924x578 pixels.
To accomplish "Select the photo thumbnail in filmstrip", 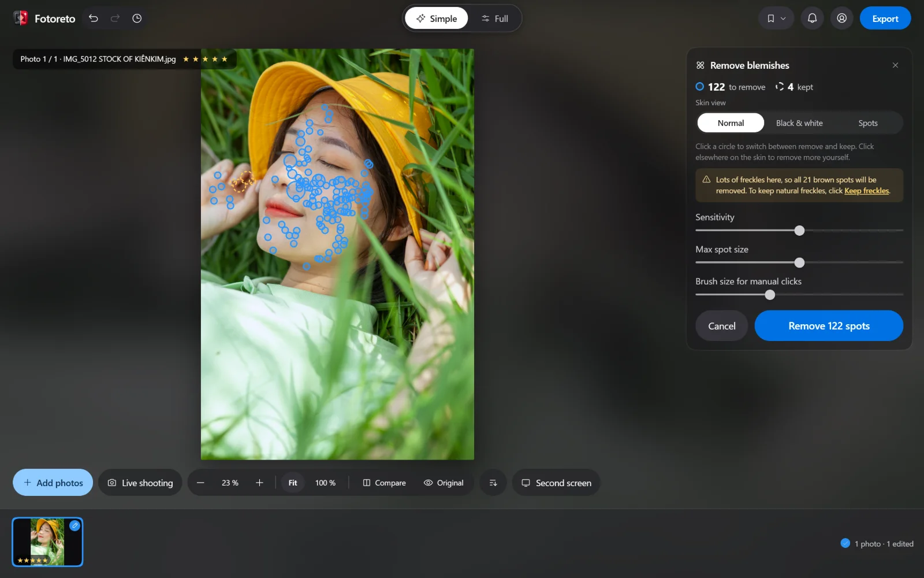I will click(x=47, y=542).
